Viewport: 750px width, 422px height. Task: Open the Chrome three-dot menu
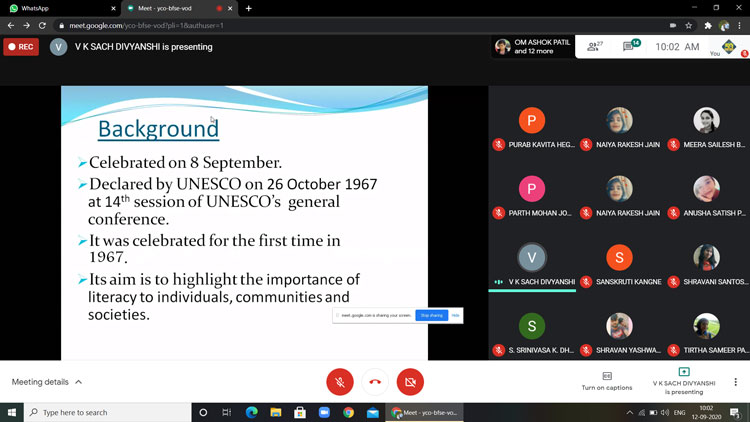pyautogui.click(x=740, y=25)
